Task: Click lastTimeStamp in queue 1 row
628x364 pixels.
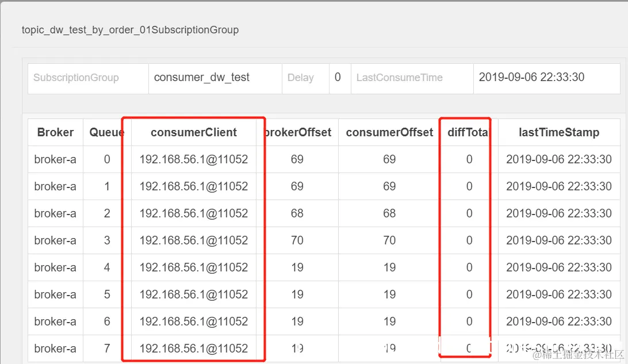Action: click(x=559, y=186)
